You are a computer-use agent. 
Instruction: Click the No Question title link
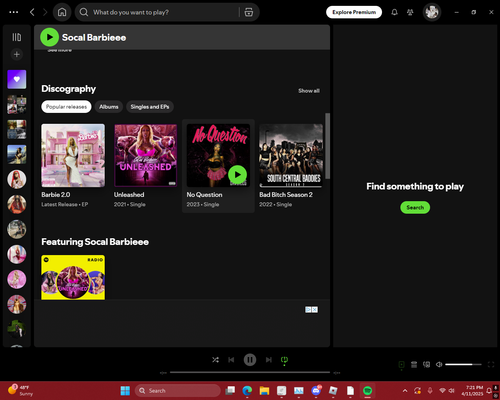(x=204, y=195)
